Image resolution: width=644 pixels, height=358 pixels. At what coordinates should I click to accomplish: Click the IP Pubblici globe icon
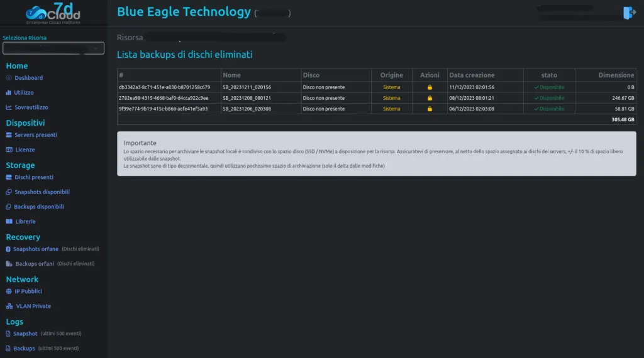(9, 291)
